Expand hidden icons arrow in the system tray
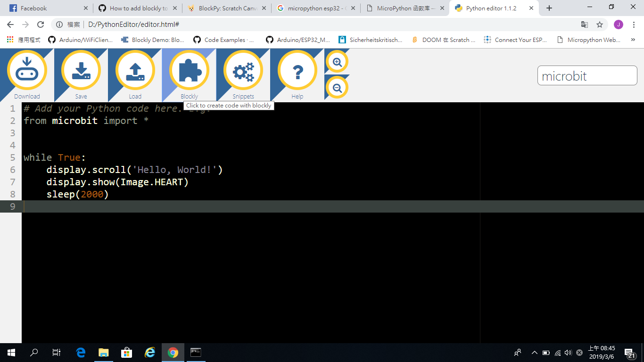Image resolution: width=644 pixels, height=362 pixels. pyautogui.click(x=534, y=352)
